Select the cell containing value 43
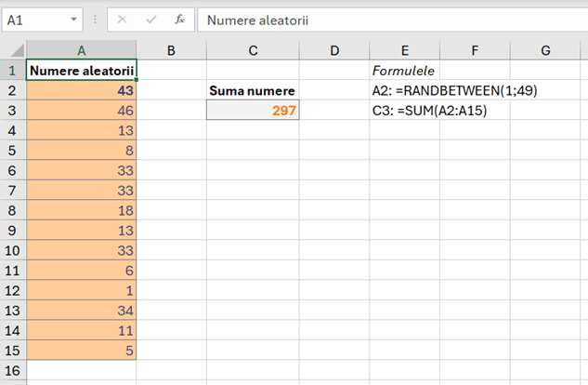 [82, 90]
